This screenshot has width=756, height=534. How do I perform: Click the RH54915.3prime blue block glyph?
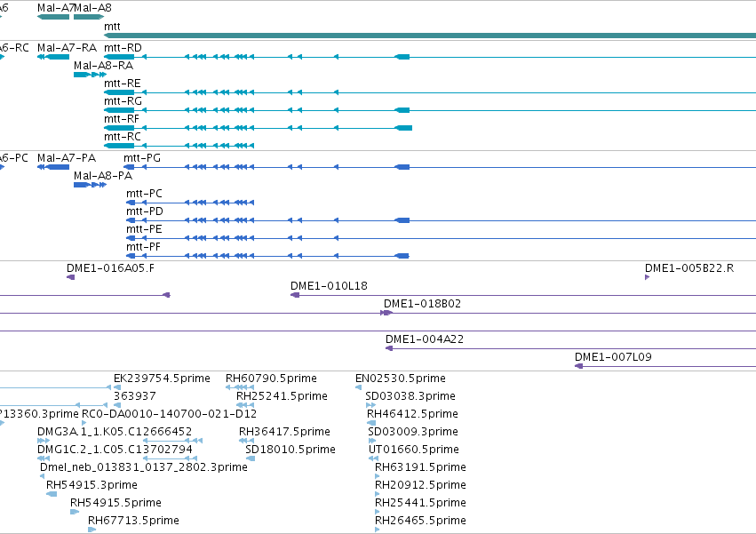coord(52,494)
